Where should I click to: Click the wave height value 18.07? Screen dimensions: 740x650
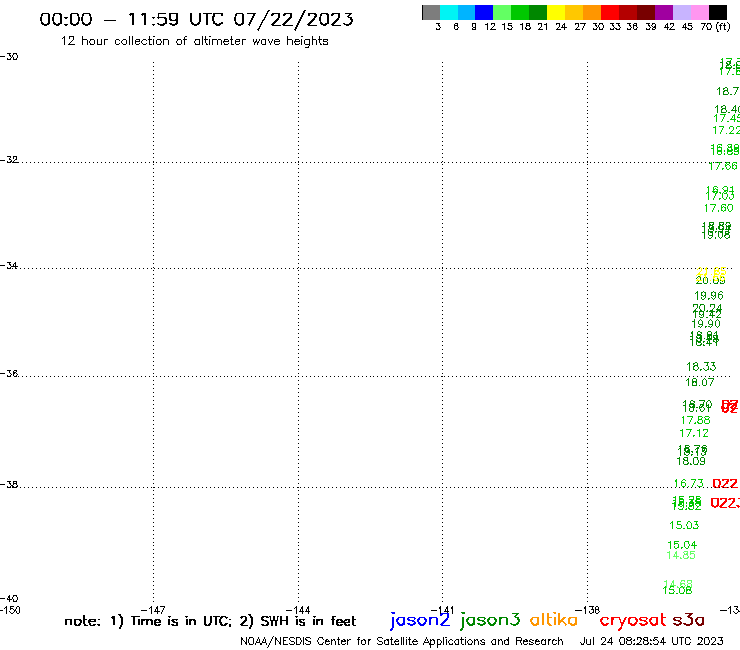coord(700,382)
